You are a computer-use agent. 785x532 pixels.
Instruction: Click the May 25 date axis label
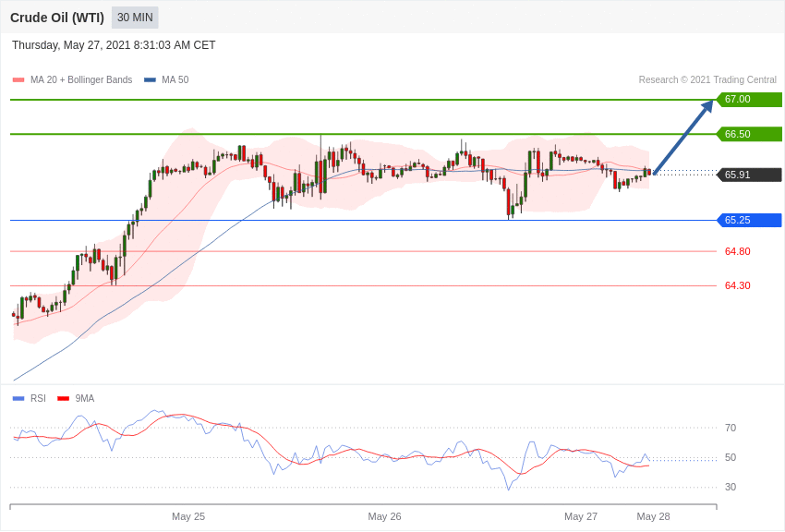(188, 516)
